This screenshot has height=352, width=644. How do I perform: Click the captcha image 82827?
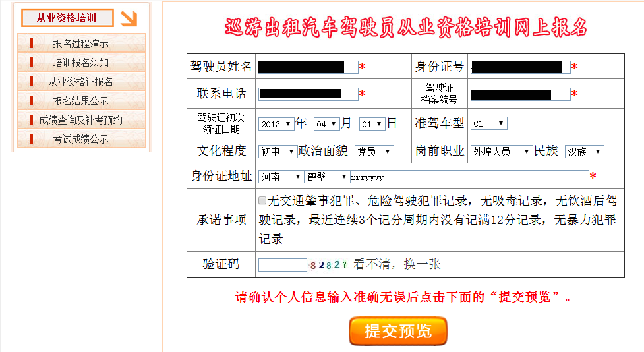pyautogui.click(x=328, y=265)
